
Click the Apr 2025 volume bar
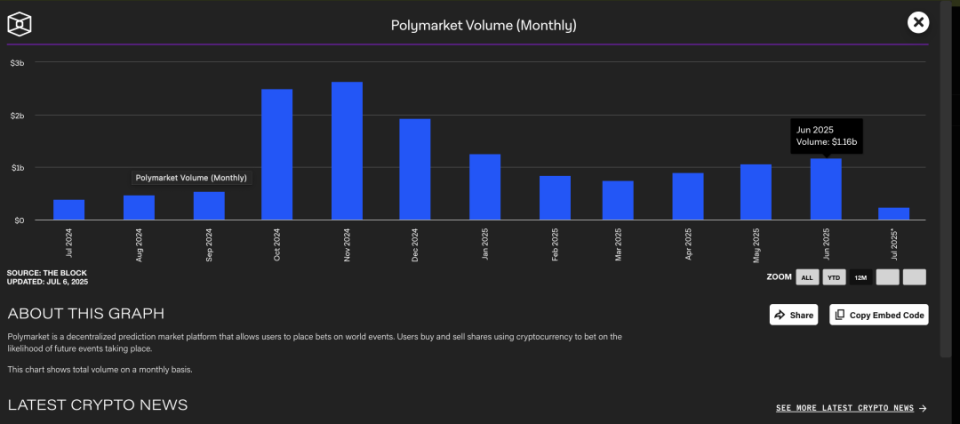[x=688, y=196]
